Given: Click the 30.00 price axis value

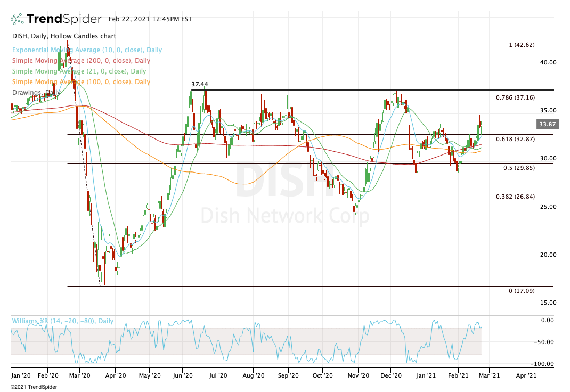Looking at the screenshot, I should point(548,158).
